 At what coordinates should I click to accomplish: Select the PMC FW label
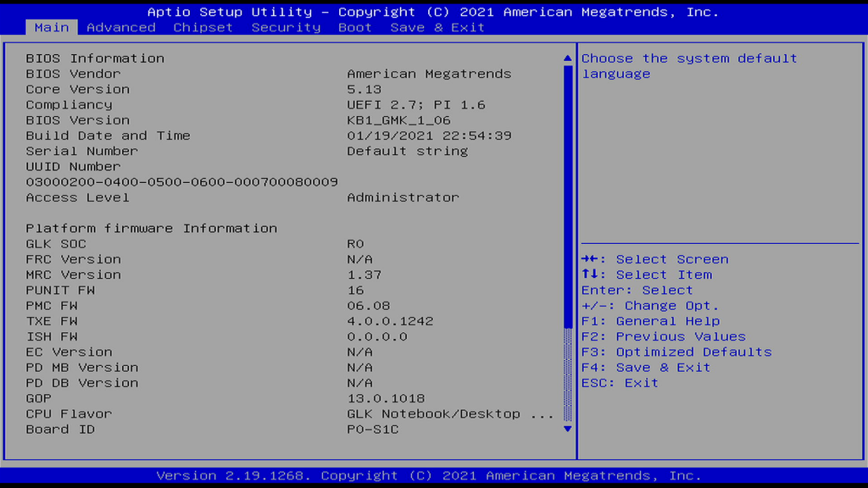(x=52, y=306)
